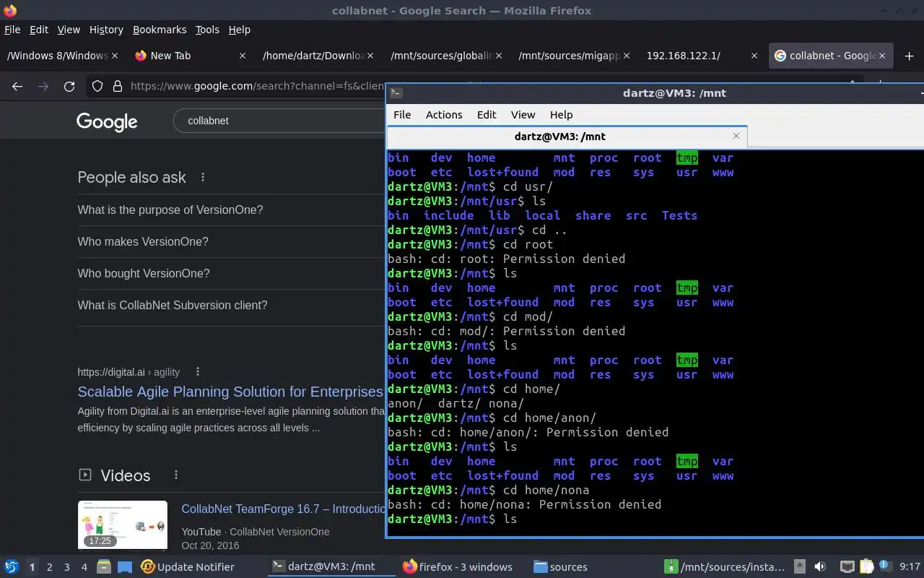Open terminal Actions menu
Image resolution: width=924 pixels, height=578 pixels.
444,114
